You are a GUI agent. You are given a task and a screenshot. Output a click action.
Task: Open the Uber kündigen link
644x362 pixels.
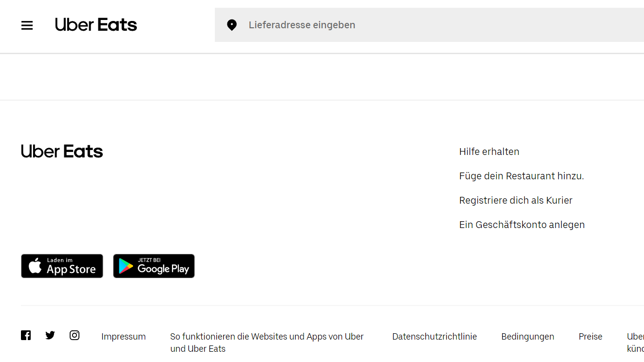(x=636, y=342)
